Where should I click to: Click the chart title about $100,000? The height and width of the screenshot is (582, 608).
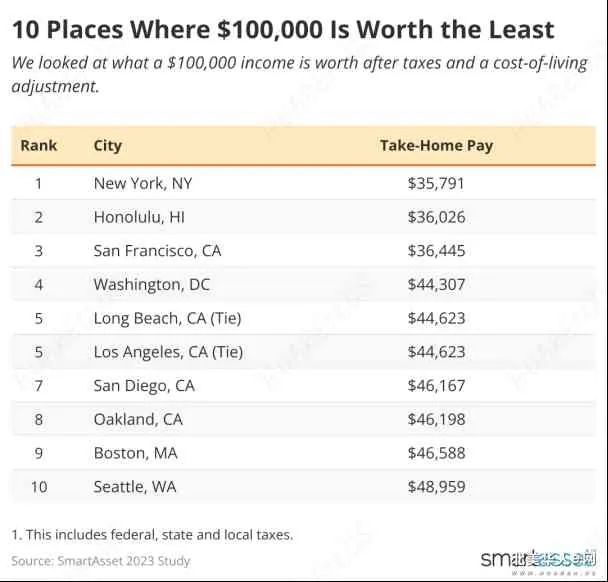[x=283, y=29]
